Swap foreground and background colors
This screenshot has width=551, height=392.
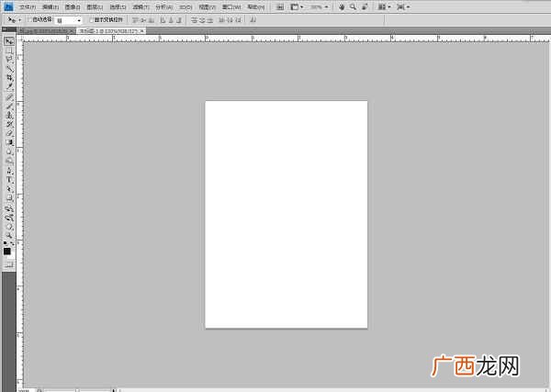(12, 243)
